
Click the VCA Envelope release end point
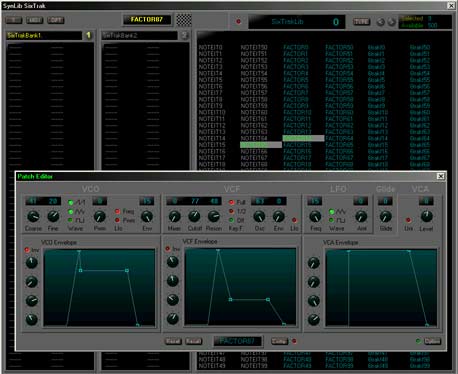click(x=427, y=325)
